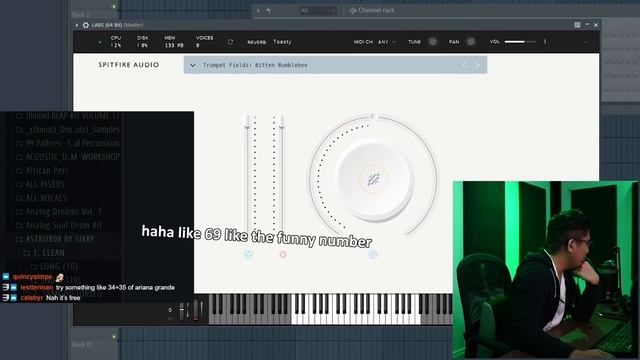Screen dimensions: 640x360
Task: Go to previous preset arrow
Action: pos(464,65)
